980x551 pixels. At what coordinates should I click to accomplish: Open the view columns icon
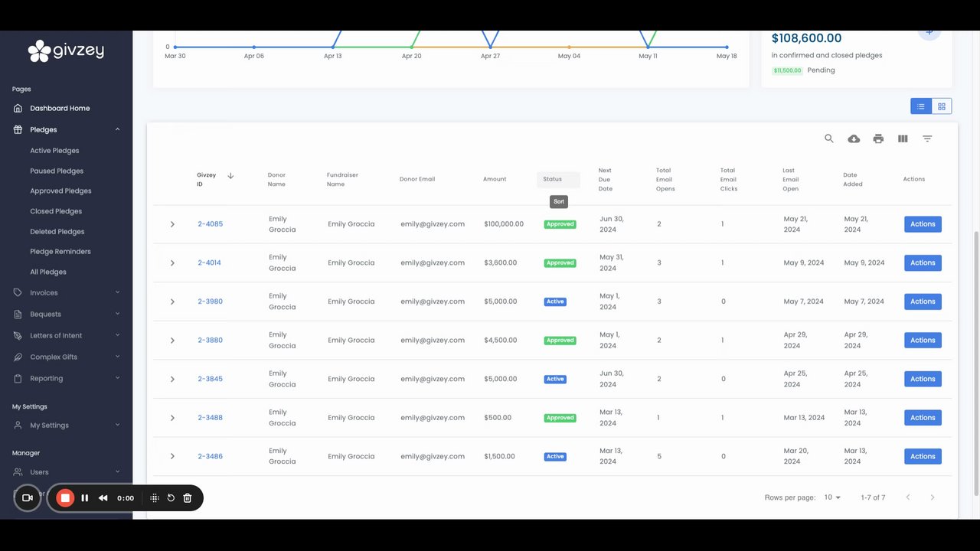click(903, 139)
